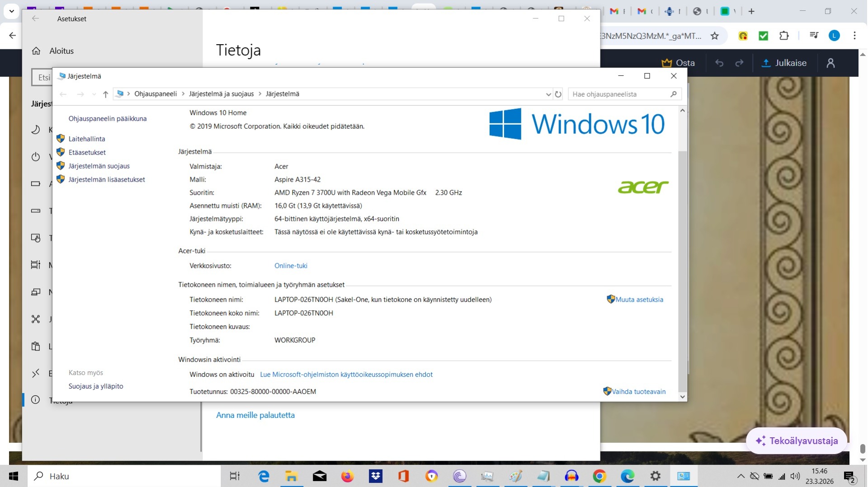This screenshot has height=487, width=868.
Task: Click Vaihda tuoteavain link
Action: tap(638, 392)
